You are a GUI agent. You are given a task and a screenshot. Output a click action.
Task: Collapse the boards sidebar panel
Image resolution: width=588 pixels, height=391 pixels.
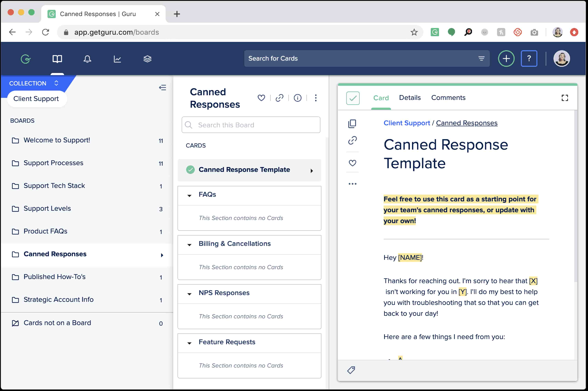(162, 87)
